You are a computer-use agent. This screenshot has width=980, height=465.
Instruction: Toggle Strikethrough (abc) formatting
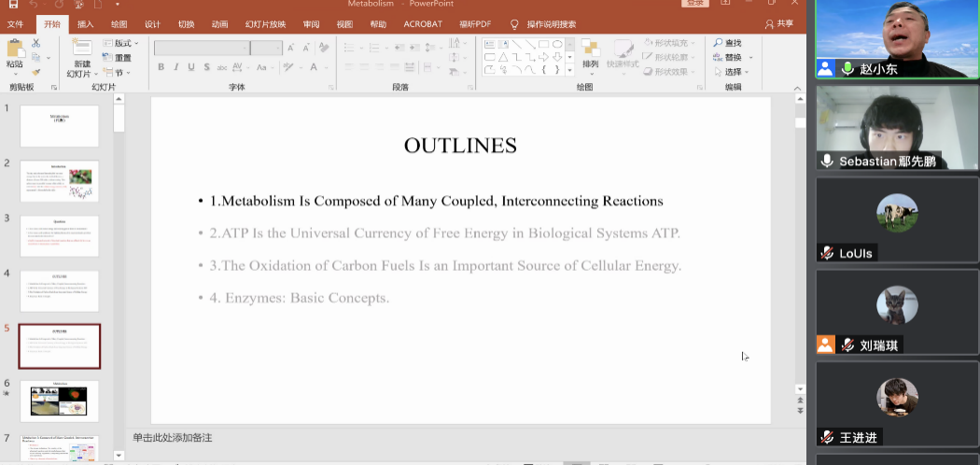222,67
